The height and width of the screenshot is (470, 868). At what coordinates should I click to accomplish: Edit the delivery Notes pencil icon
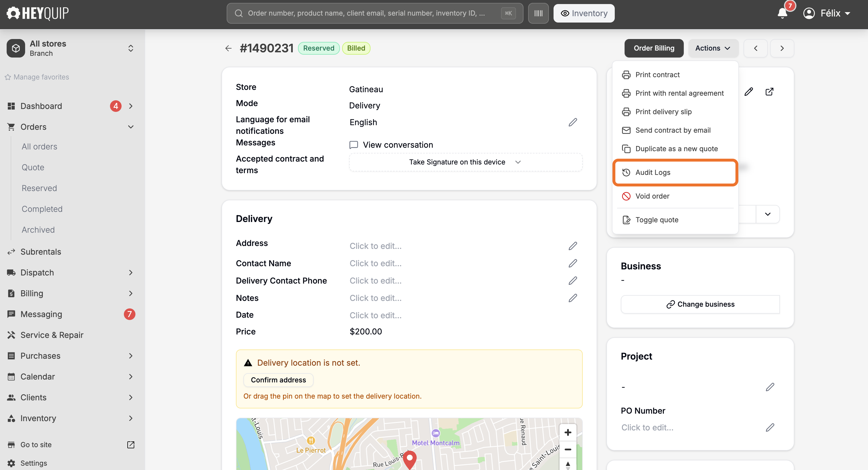tap(573, 298)
